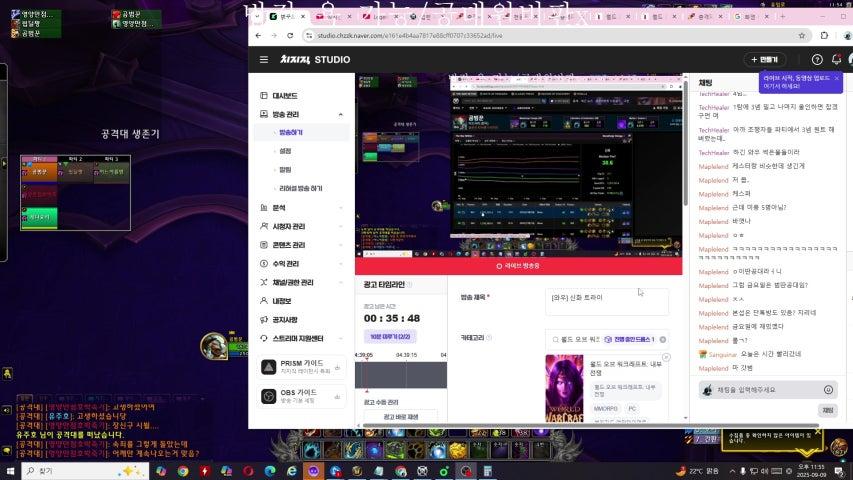Screen dimensions: 853x480
Task: Expand the 콘텐츠 관리 section
Action: point(302,245)
